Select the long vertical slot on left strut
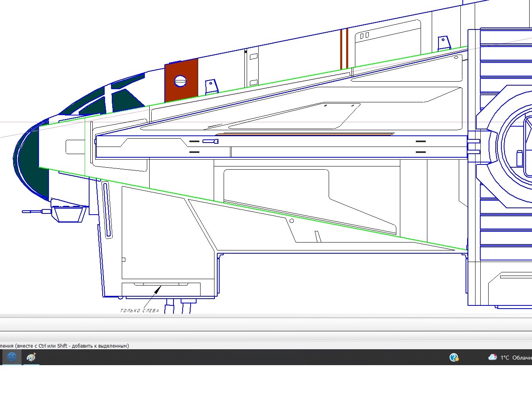The width and height of the screenshot is (532, 399). [x=107, y=209]
